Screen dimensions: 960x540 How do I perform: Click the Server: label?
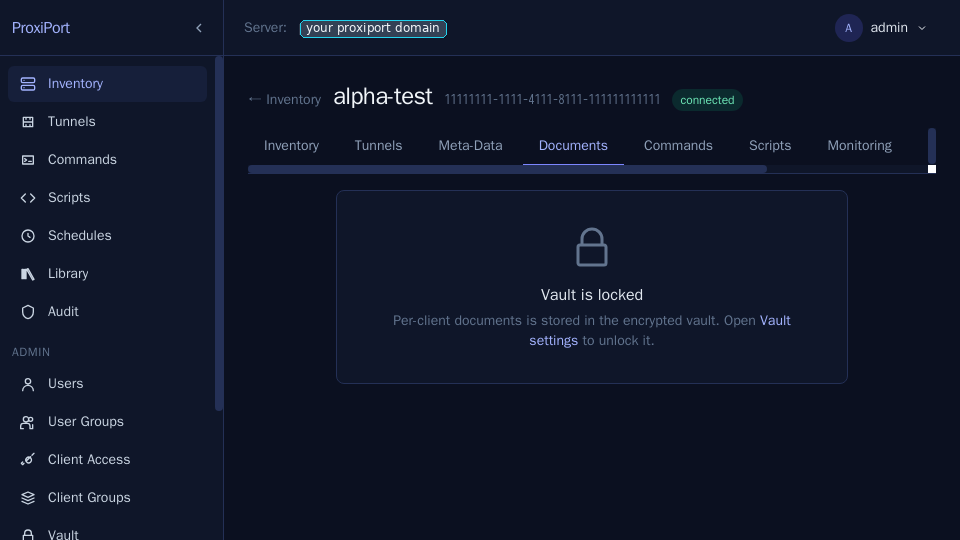[x=265, y=28]
